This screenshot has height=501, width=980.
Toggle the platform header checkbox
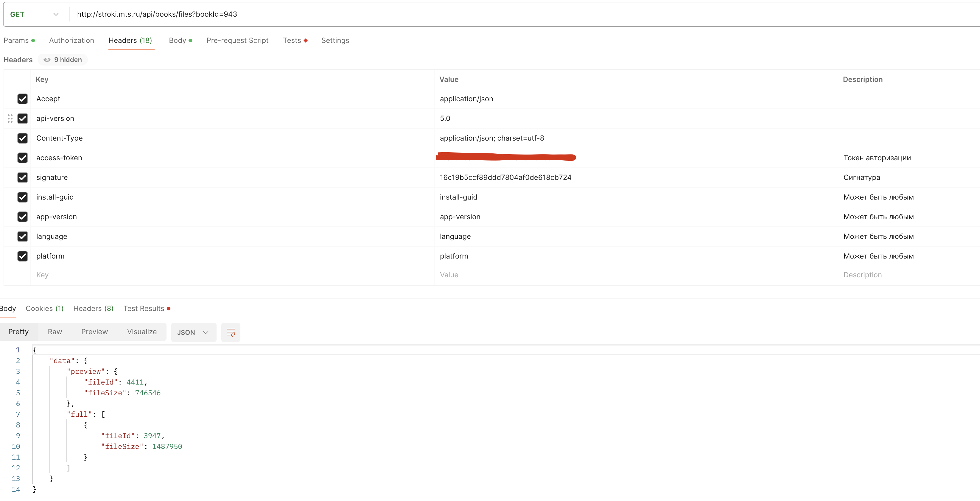click(x=22, y=256)
